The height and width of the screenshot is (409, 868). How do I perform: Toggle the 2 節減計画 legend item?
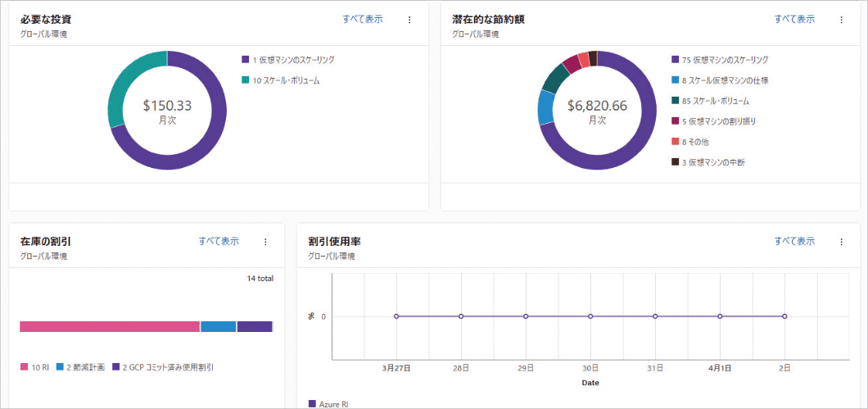[x=80, y=367]
